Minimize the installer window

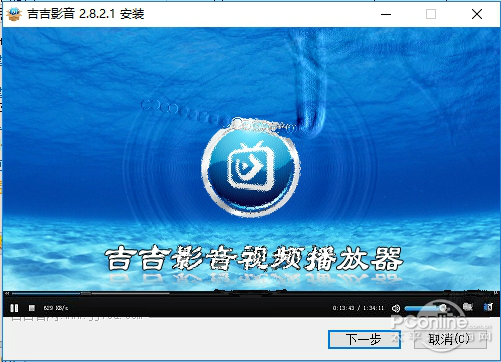pos(386,14)
